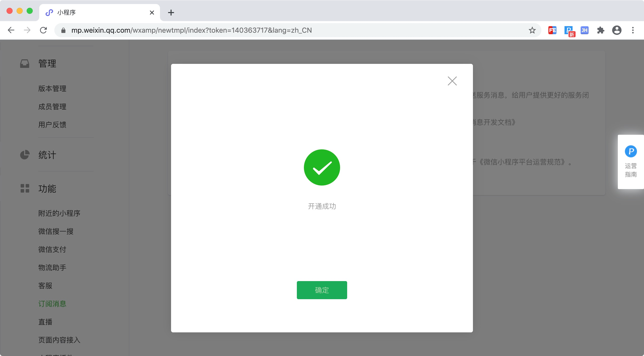Reload the page

pos(43,30)
